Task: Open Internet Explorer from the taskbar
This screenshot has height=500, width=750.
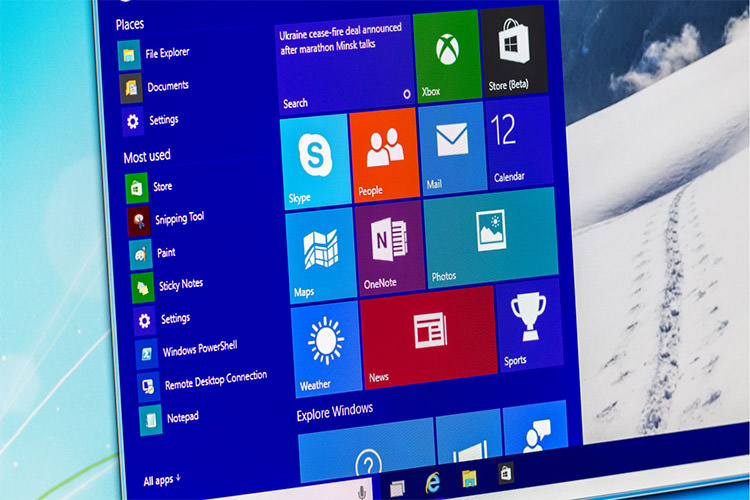Action: click(433, 482)
